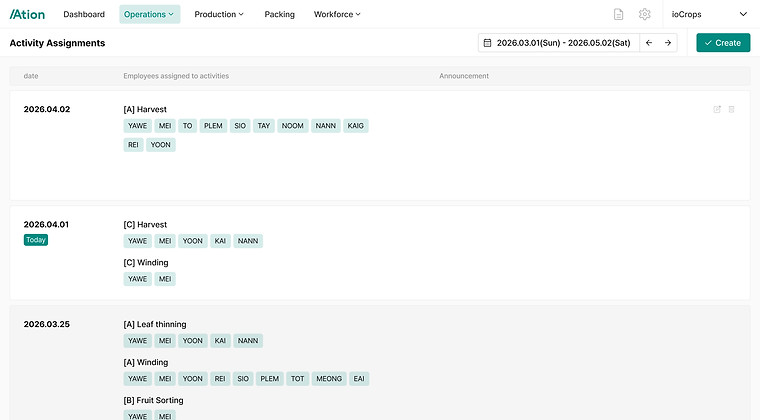Image resolution: width=760 pixels, height=420 pixels.
Task: Click TO tag in [A] Harvest
Action: pyautogui.click(x=188, y=126)
